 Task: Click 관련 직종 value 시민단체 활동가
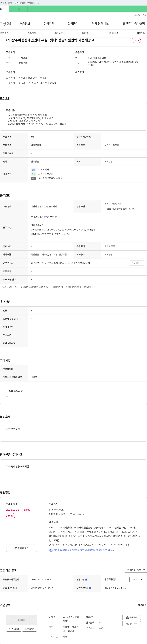click(112, 145)
